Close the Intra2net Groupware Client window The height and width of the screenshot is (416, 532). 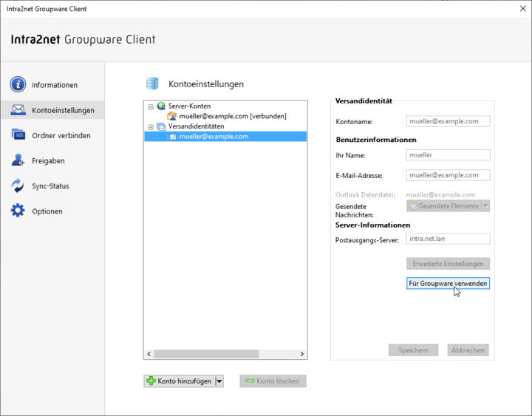click(522, 8)
